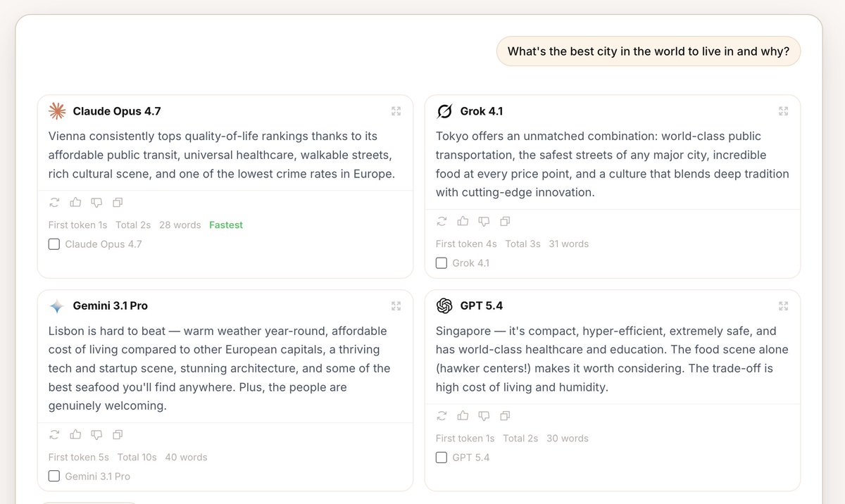Expand the GPT 5.4 response card
This screenshot has height=504, width=845.
pyautogui.click(x=783, y=305)
